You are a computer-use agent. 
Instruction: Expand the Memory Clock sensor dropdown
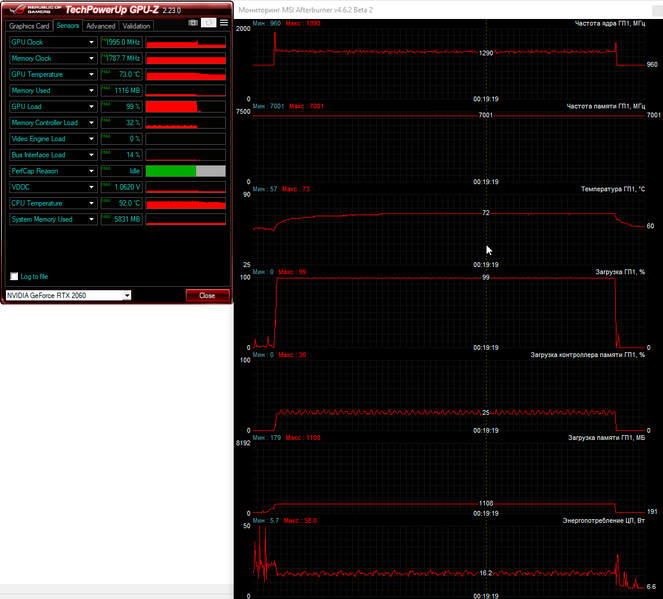pyautogui.click(x=91, y=58)
